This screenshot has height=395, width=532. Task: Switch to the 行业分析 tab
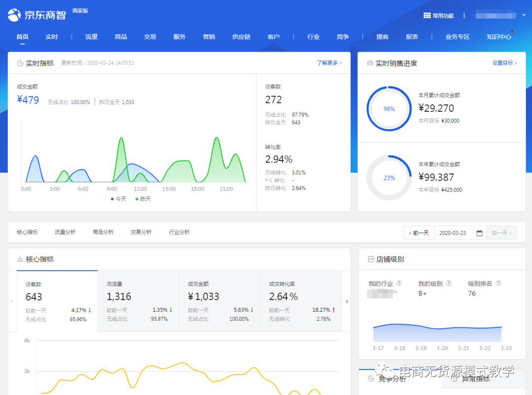click(x=179, y=232)
